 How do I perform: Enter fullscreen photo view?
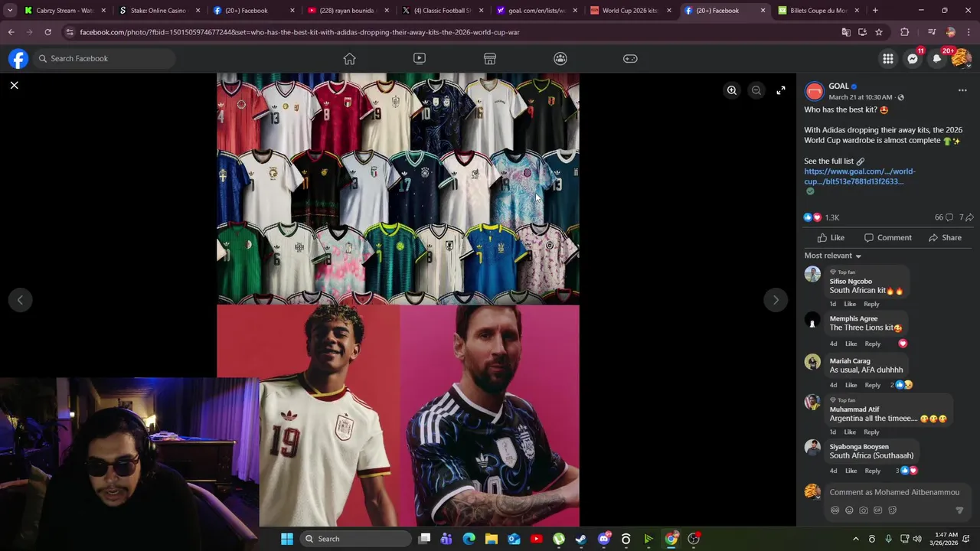(780, 90)
